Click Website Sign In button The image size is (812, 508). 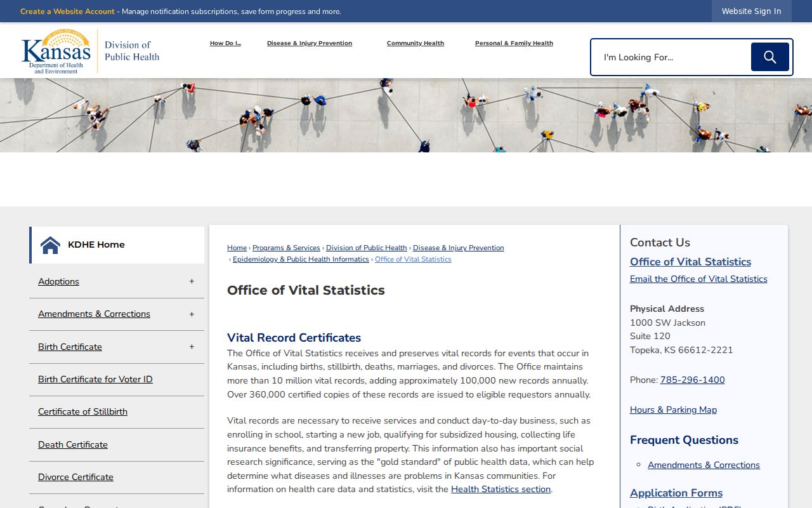751,11
